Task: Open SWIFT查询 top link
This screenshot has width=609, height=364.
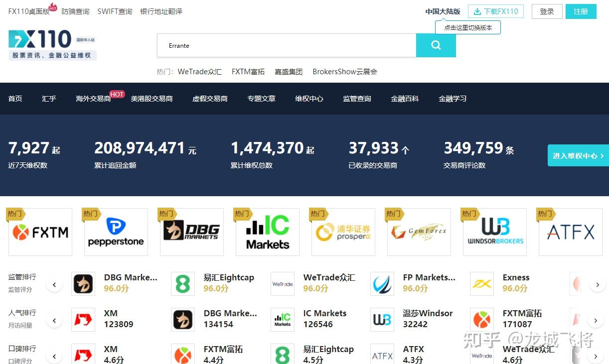Action: coord(115,11)
